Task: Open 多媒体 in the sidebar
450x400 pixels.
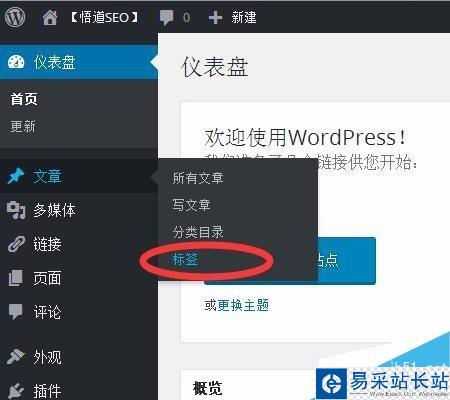Action: click(x=54, y=210)
